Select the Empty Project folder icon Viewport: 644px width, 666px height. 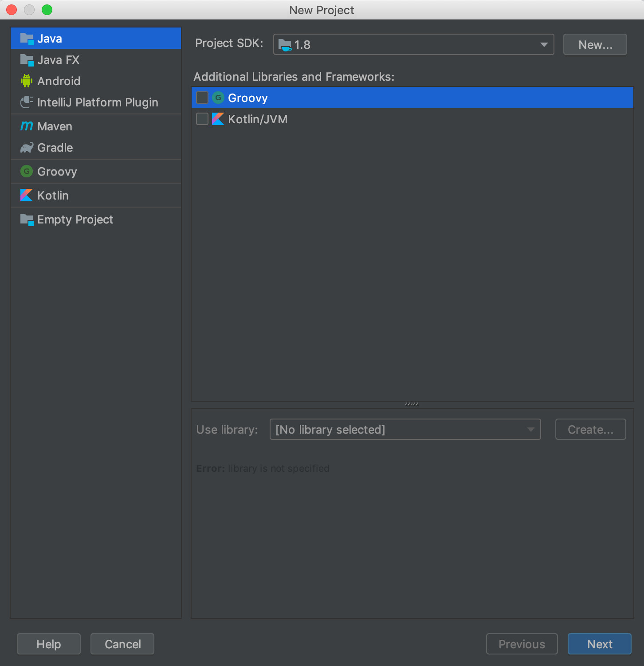click(27, 219)
